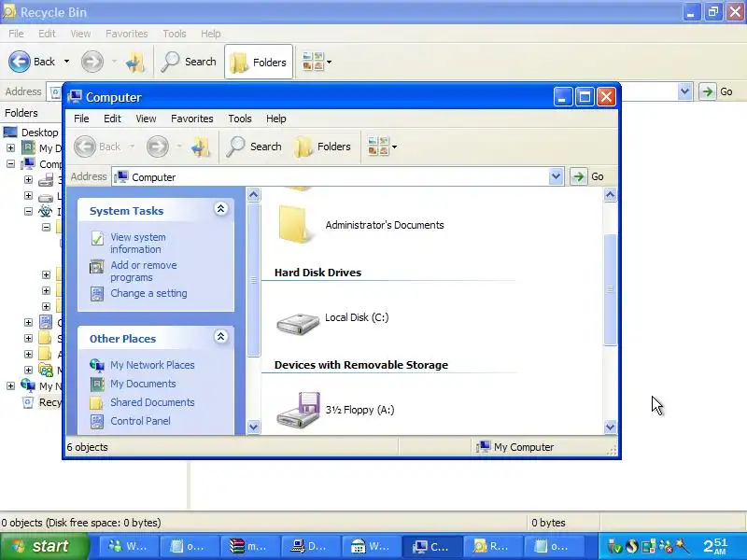
Task: Select Recycle Bin in Folders tree
Action: click(x=49, y=402)
